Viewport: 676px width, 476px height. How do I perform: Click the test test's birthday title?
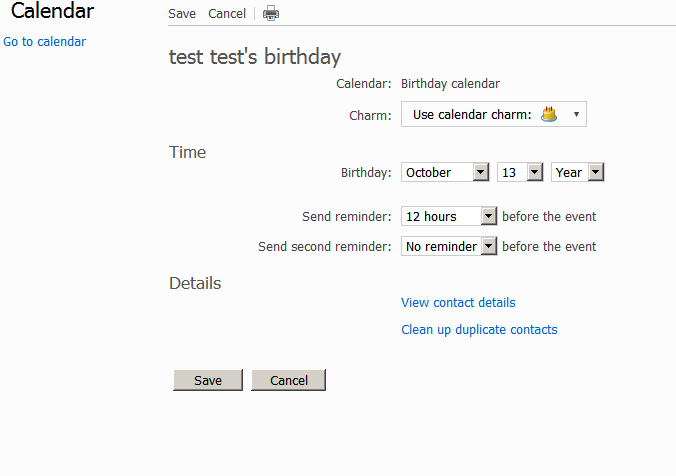click(x=255, y=57)
